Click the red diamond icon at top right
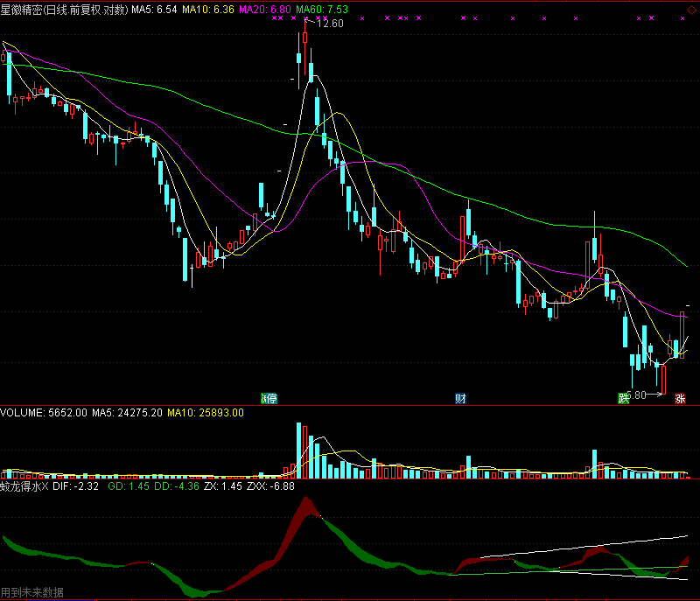Screen dimensions: 700x601 pos(691,10)
